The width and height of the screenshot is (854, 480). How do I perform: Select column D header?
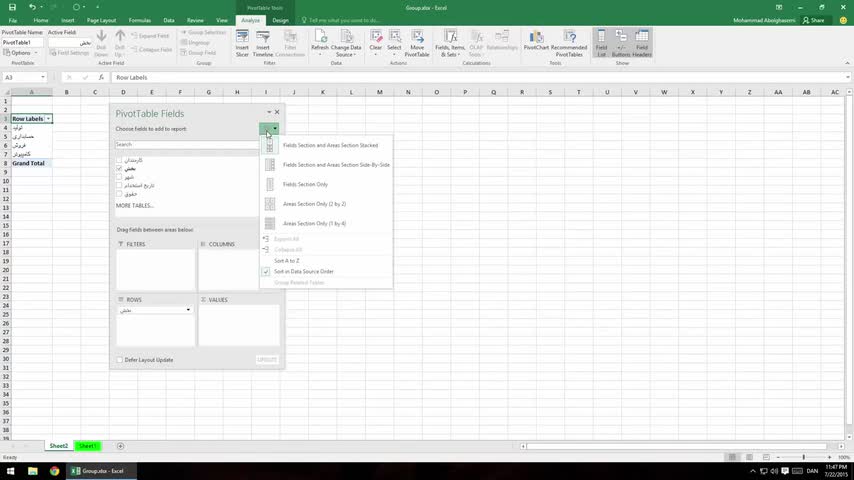tap(123, 92)
